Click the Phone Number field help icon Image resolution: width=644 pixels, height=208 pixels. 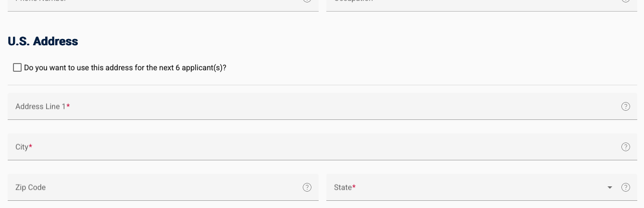307,1
